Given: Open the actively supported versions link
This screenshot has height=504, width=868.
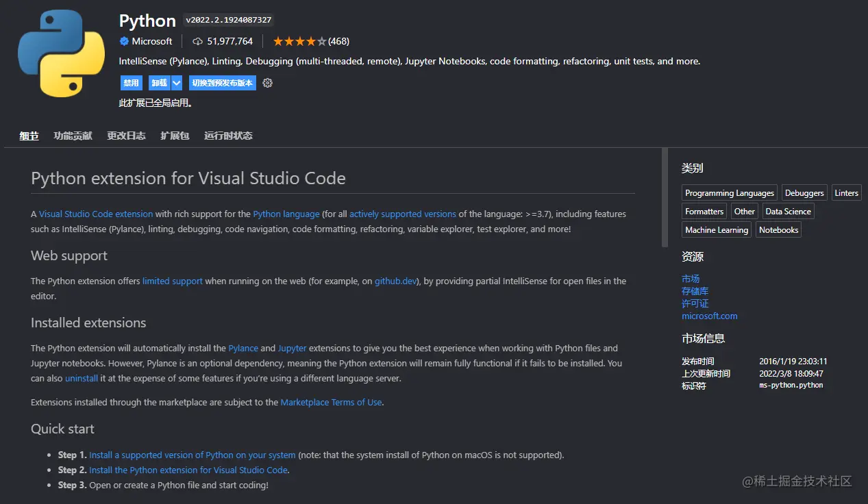Looking at the screenshot, I should click(403, 214).
